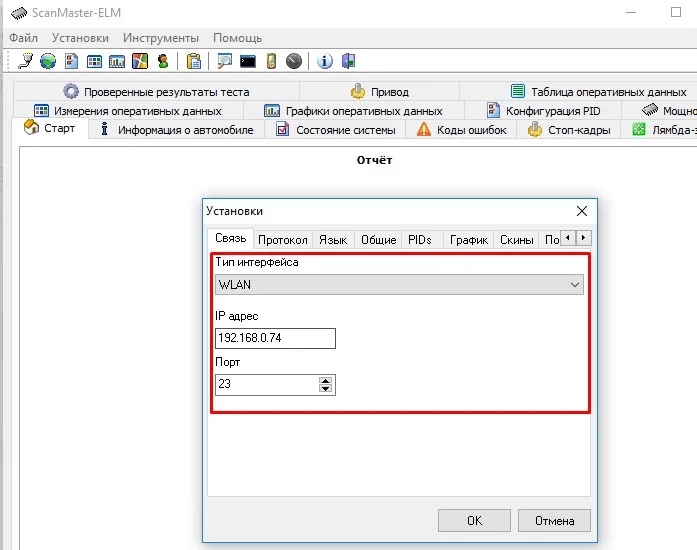Click the Отмена button
Image resolution: width=697 pixels, height=550 pixels.
[554, 521]
